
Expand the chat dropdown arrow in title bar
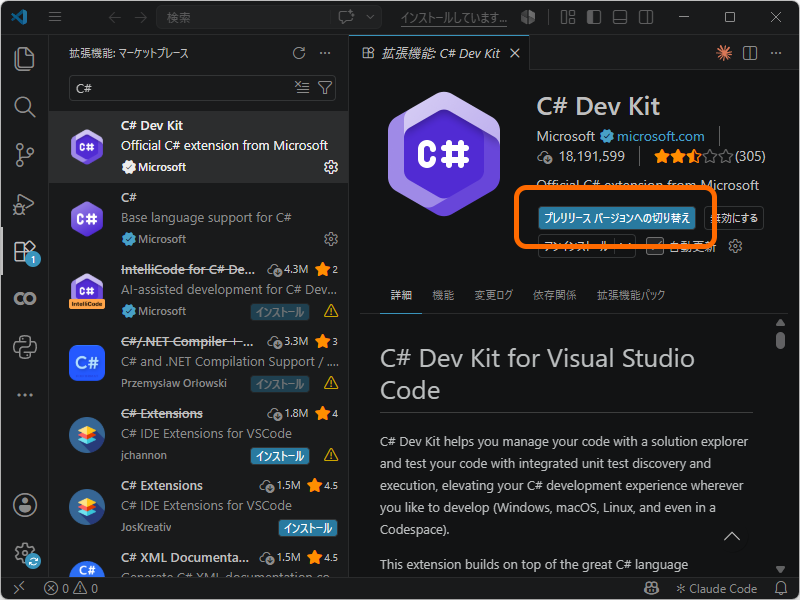371,17
